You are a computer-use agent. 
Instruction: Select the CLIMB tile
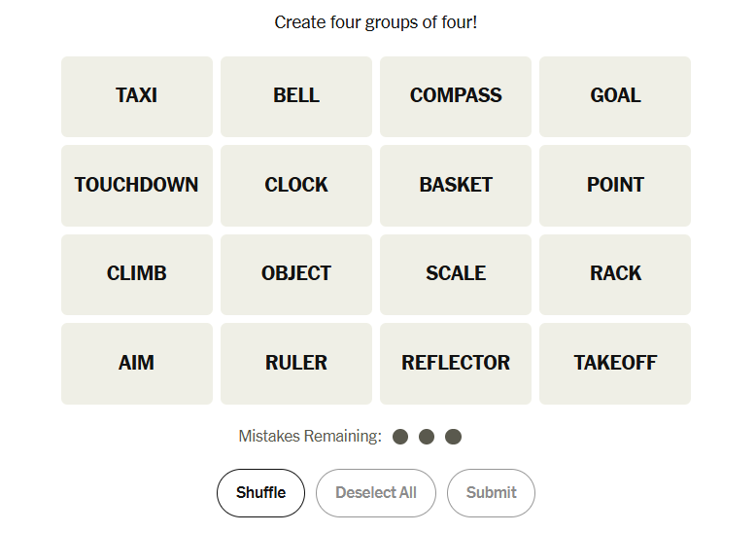[x=136, y=274]
